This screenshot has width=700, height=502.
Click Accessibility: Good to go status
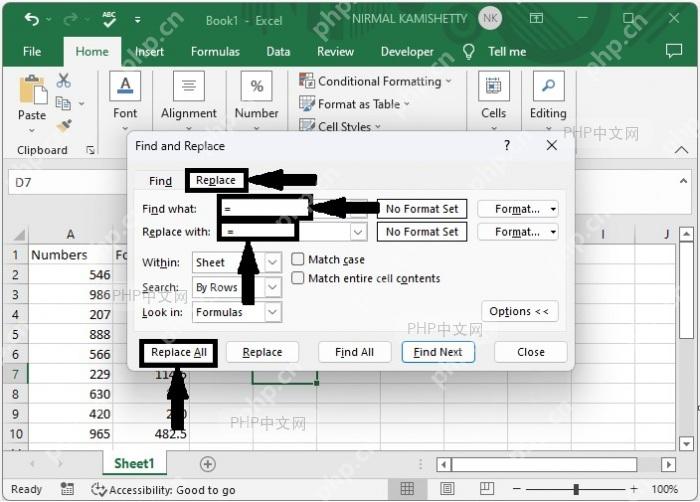[163, 490]
